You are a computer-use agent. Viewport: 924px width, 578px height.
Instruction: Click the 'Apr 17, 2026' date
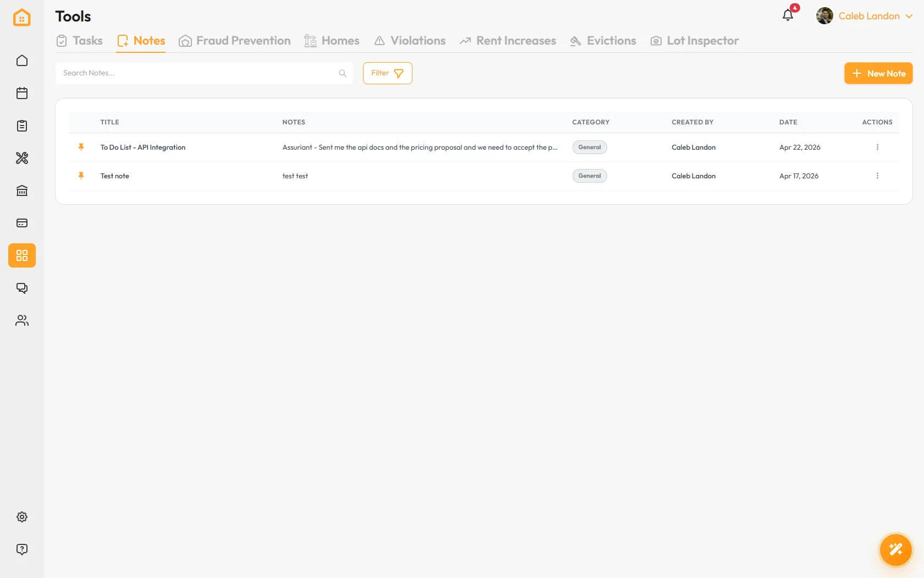click(x=799, y=176)
